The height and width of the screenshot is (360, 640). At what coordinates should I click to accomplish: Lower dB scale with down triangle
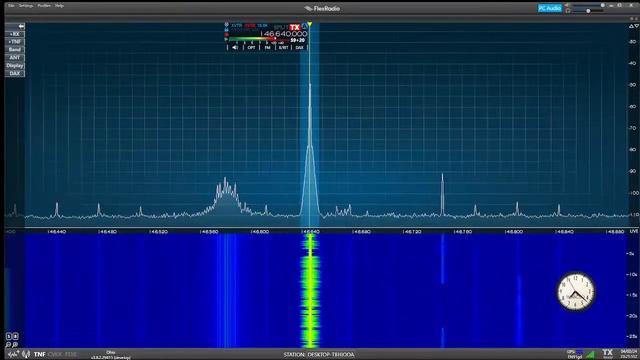coord(637,26)
